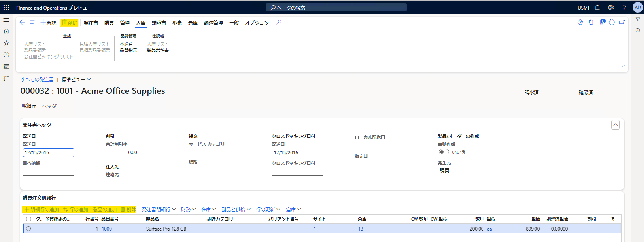The image size is (644, 242).
Task: Click the help question mark icon
Action: click(624, 8)
